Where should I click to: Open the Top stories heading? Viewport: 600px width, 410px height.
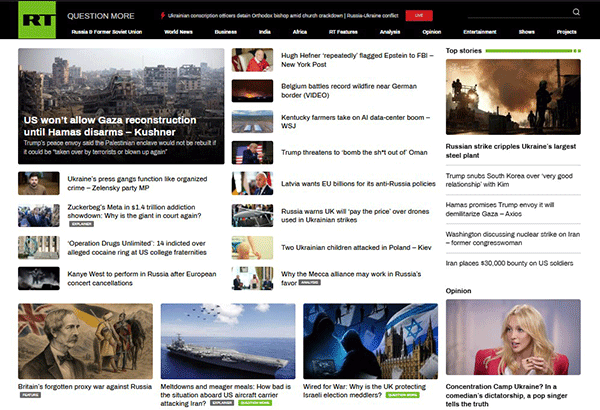463,51
